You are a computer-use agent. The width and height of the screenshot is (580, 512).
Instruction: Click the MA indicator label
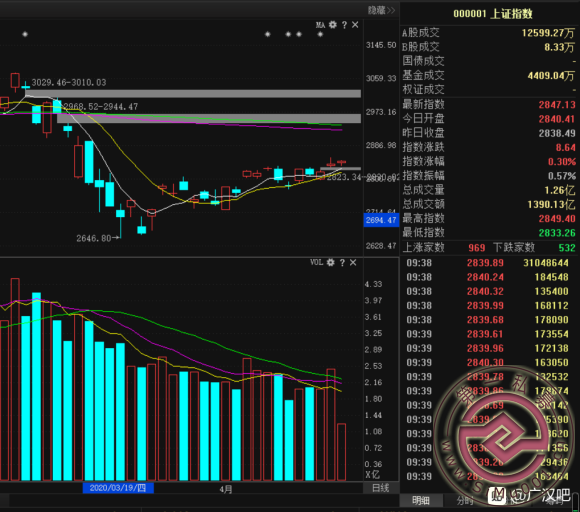[320, 25]
